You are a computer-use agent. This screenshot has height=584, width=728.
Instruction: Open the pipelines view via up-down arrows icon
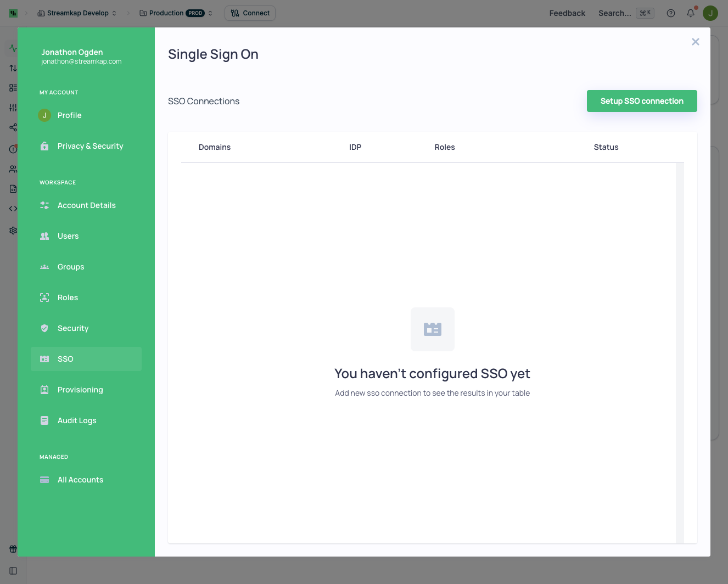pyautogui.click(x=13, y=68)
